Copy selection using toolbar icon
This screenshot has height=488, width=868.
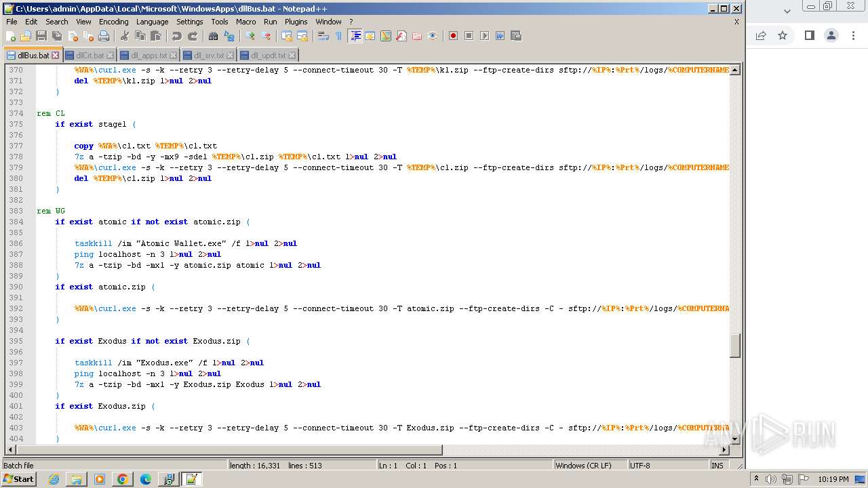click(x=140, y=36)
